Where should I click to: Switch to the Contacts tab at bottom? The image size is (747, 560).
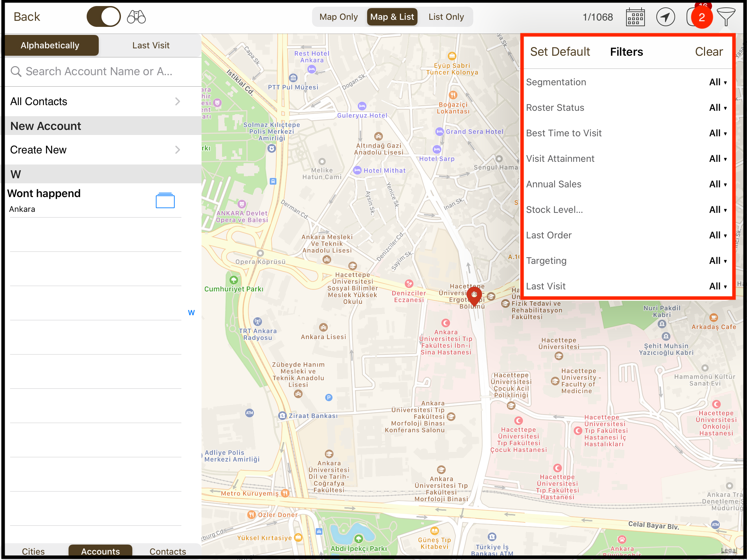point(168,551)
